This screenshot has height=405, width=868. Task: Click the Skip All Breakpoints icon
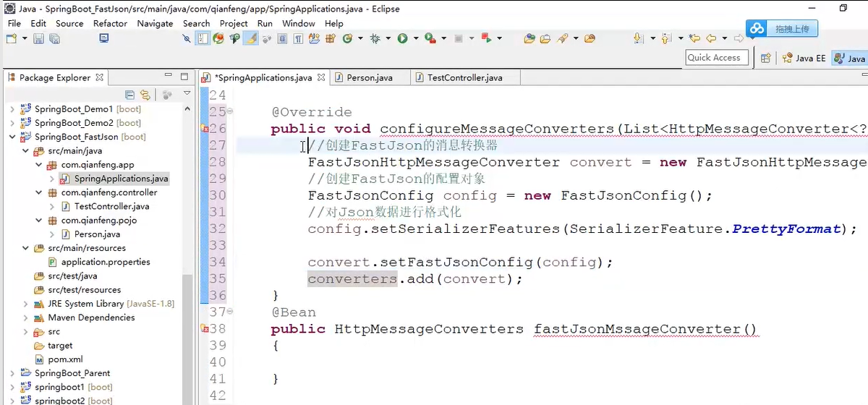187,38
